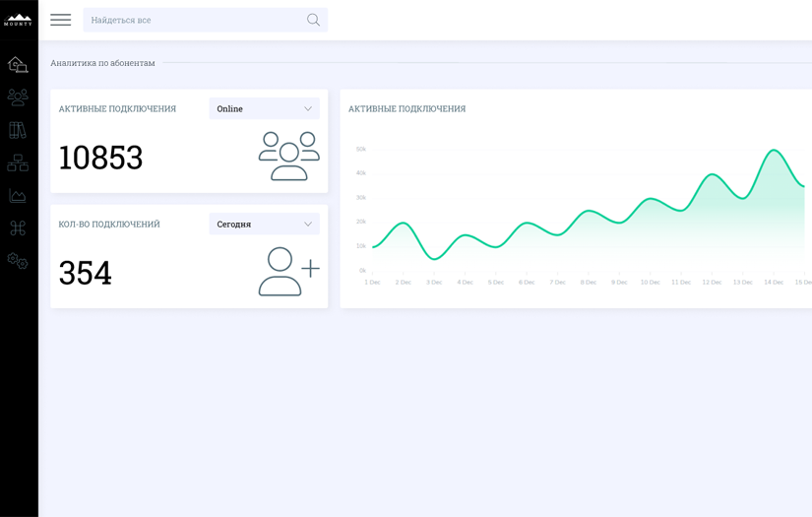Click the add-user icon in the connections count card
Image resolution: width=812 pixels, height=517 pixels.
tap(289, 272)
